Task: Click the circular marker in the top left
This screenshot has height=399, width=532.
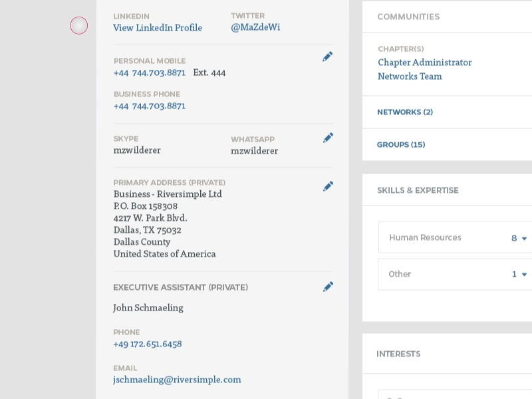Action: 78,25
